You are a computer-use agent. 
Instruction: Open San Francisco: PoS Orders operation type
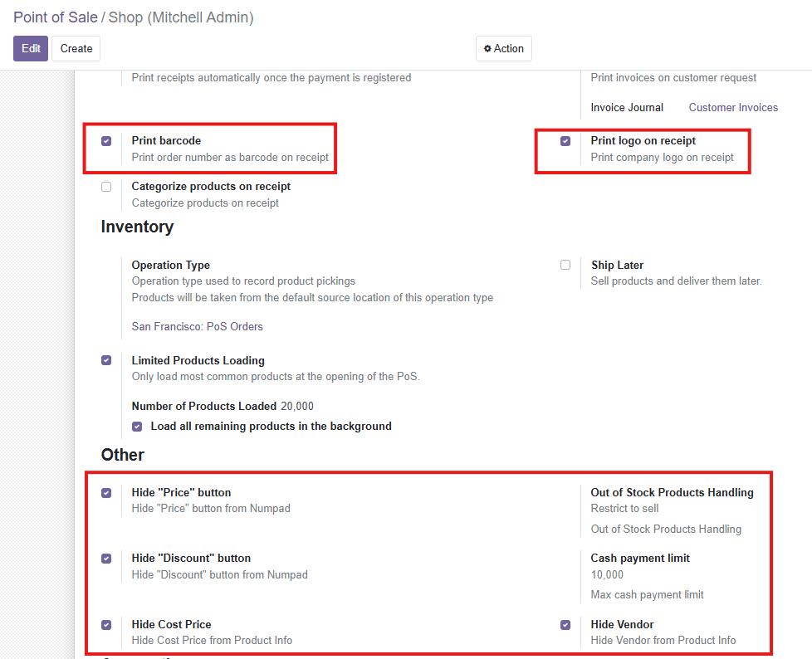197,326
